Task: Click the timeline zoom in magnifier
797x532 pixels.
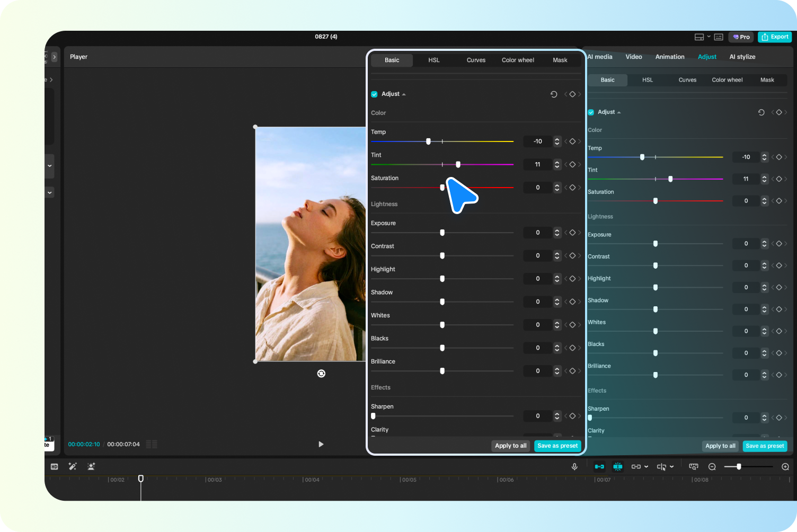Action: [785, 467]
